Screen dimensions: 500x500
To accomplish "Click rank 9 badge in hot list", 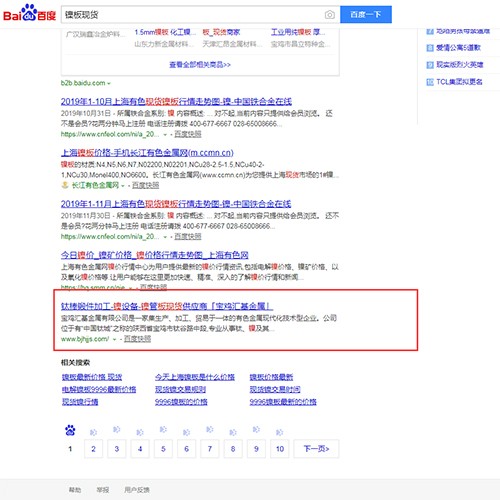I will pos(430,65).
